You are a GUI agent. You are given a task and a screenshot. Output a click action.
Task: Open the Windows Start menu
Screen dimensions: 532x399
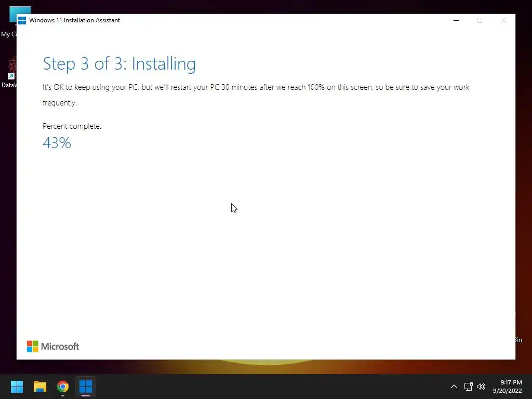(17, 387)
